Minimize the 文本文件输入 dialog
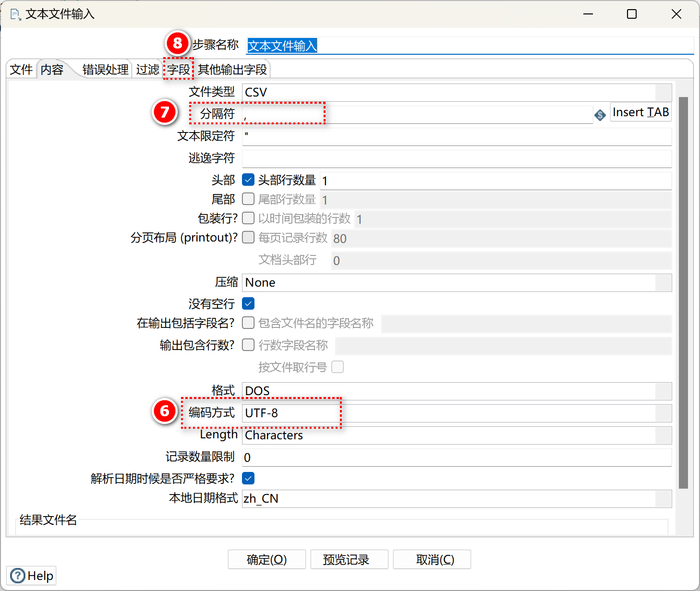 click(588, 14)
